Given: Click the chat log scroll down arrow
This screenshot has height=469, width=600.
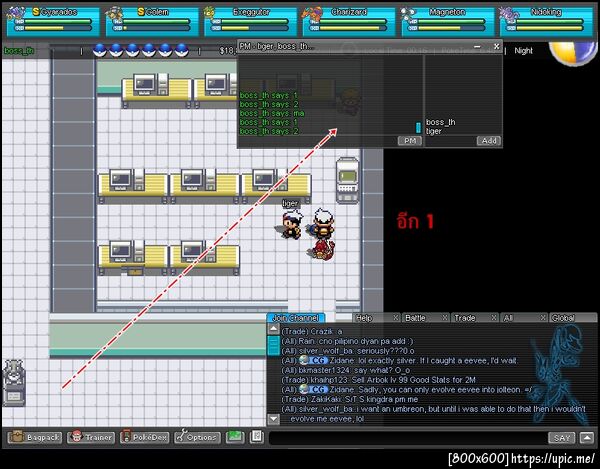Looking at the screenshot, I should click(274, 419).
